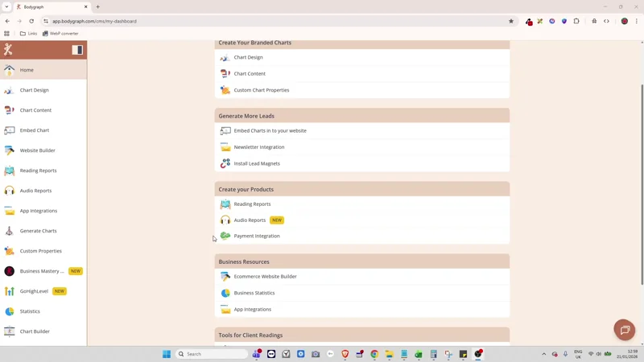Viewport: 644px width, 362px height.
Task: Click the Payment Integration icon
Action: click(225, 236)
